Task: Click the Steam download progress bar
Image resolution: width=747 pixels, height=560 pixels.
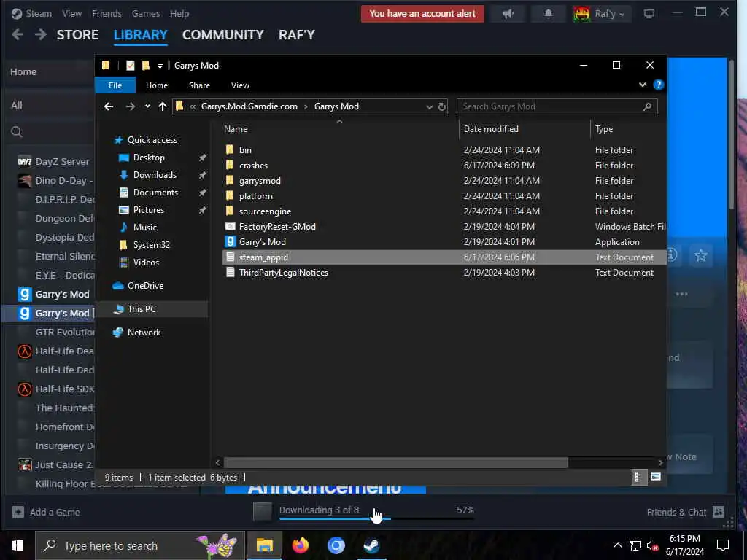Action: click(376, 518)
